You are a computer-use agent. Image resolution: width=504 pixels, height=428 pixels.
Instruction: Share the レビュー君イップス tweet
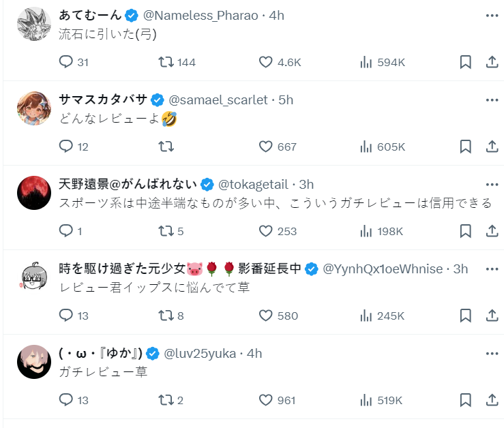[491, 316]
